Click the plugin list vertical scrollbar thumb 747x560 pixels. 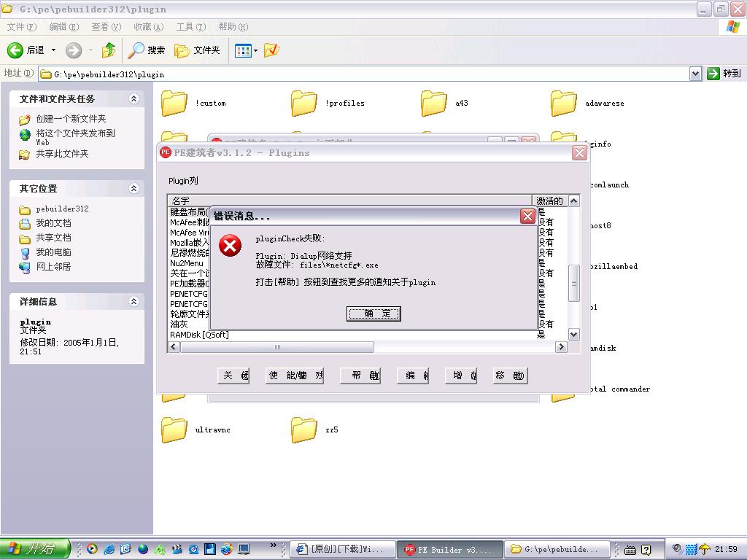[x=574, y=283]
